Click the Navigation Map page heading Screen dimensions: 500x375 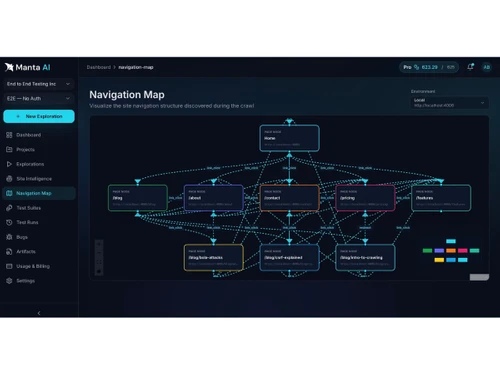coord(127,95)
